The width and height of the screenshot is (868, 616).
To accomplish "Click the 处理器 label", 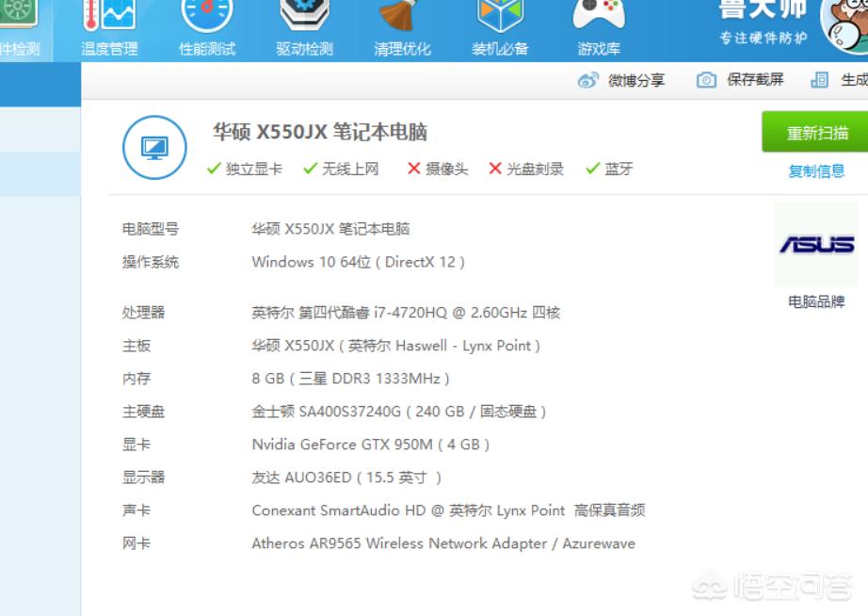I will coord(143,313).
